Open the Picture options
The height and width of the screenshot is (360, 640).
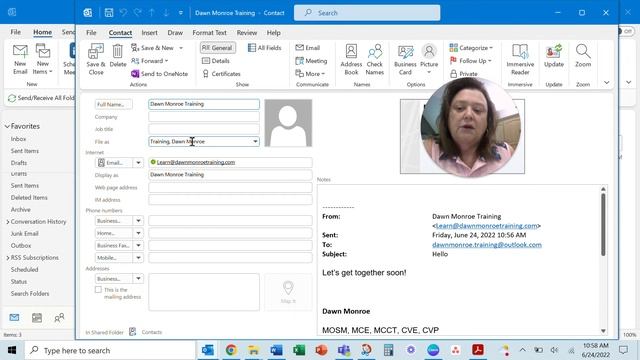click(x=429, y=59)
